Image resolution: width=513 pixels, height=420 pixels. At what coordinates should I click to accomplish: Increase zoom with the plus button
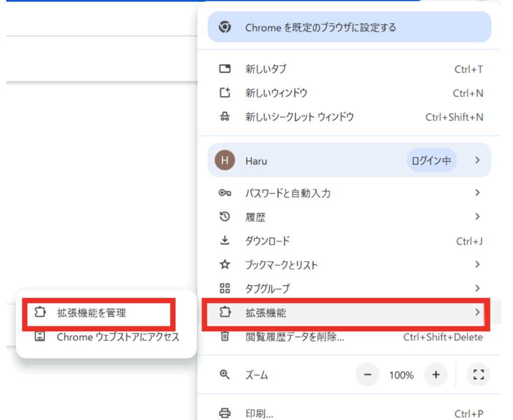pos(436,374)
